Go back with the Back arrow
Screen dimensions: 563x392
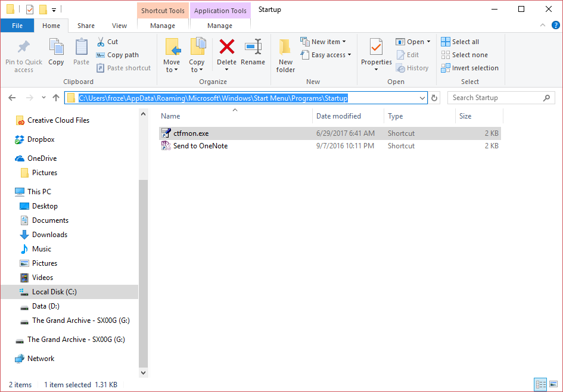12,98
